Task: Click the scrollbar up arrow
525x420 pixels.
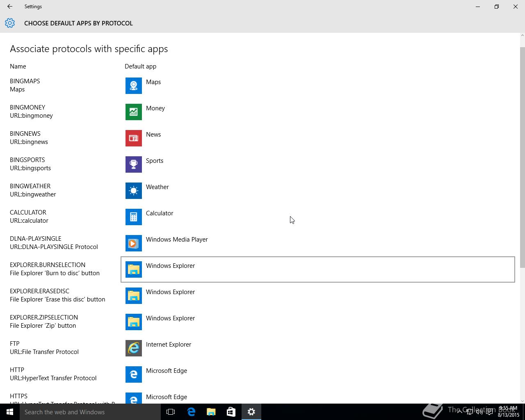Action: 522,36
